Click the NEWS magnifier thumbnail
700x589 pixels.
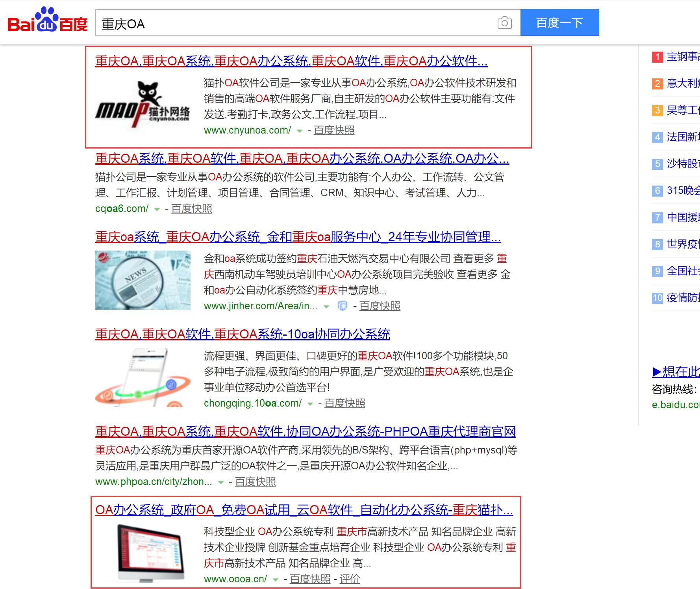143,280
